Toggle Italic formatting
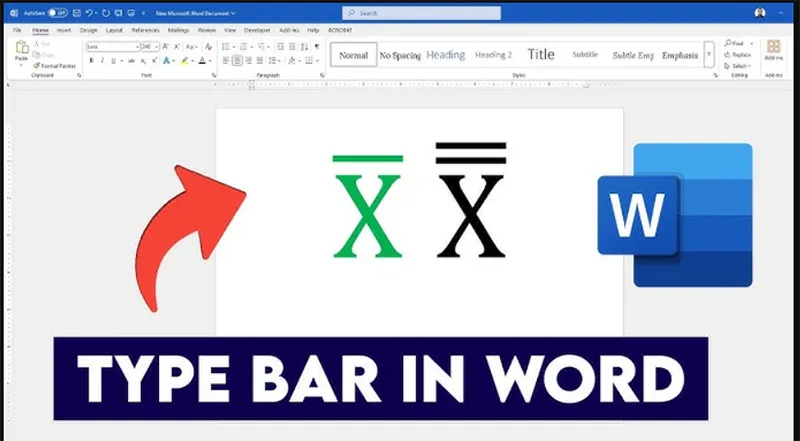The width and height of the screenshot is (800, 441). tap(102, 61)
